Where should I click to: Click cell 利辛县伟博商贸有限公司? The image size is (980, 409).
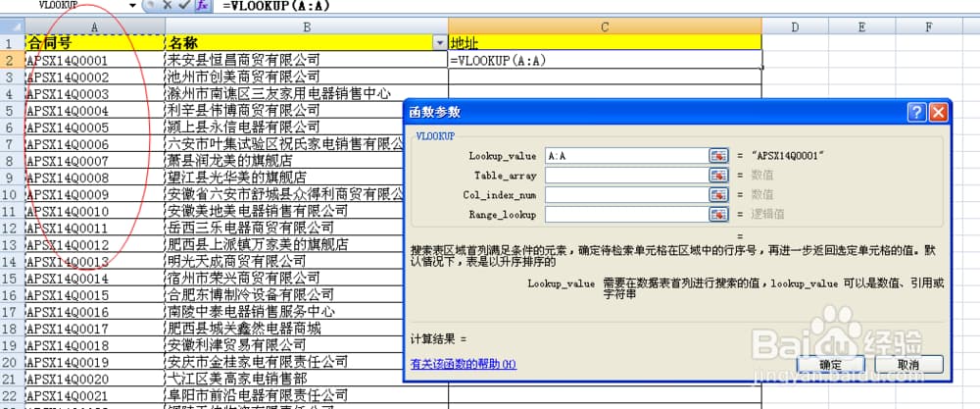[285, 111]
